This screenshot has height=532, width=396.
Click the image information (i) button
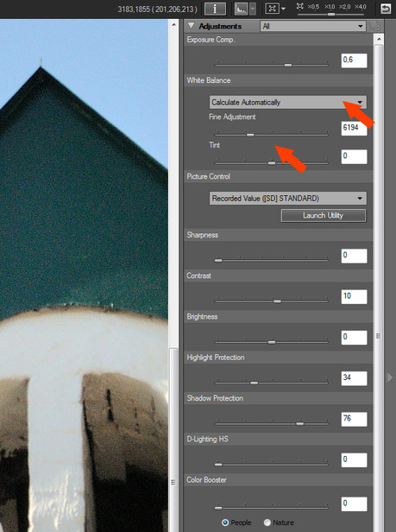[215, 9]
